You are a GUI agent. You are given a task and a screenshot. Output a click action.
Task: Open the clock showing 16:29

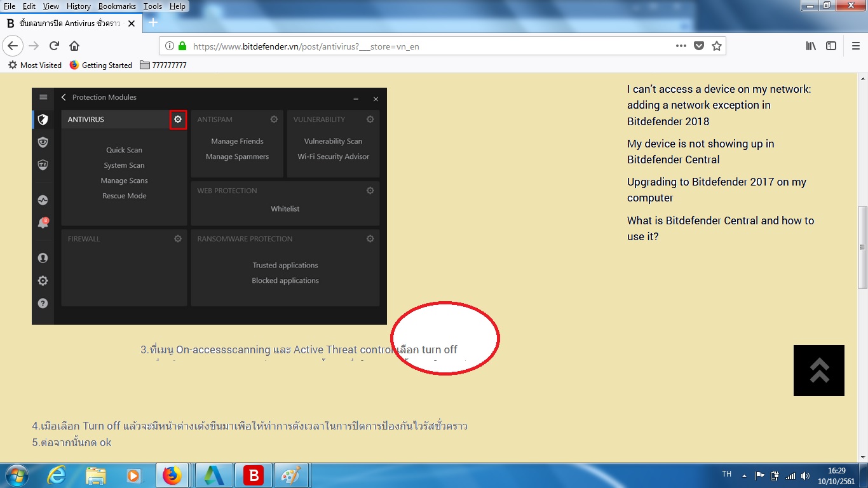click(x=837, y=475)
